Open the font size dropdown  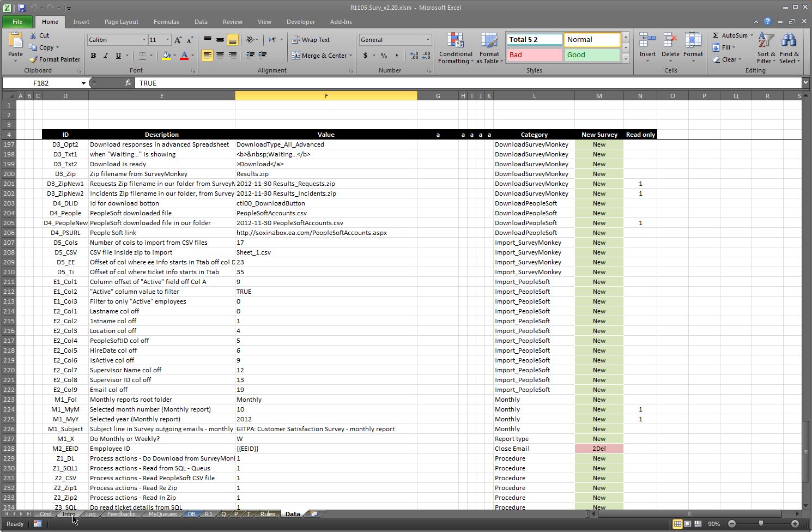[x=167, y=40]
